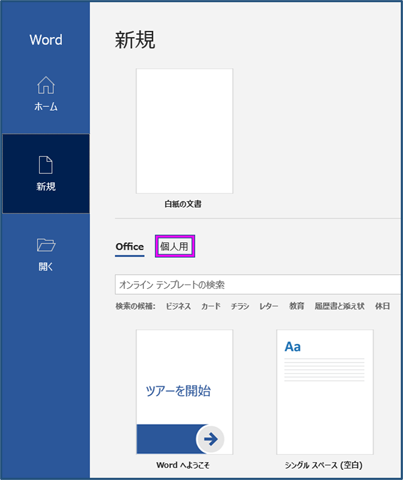Choose the シングル スペース (空白) template
Viewport: 403px width, 480px height.
point(325,392)
